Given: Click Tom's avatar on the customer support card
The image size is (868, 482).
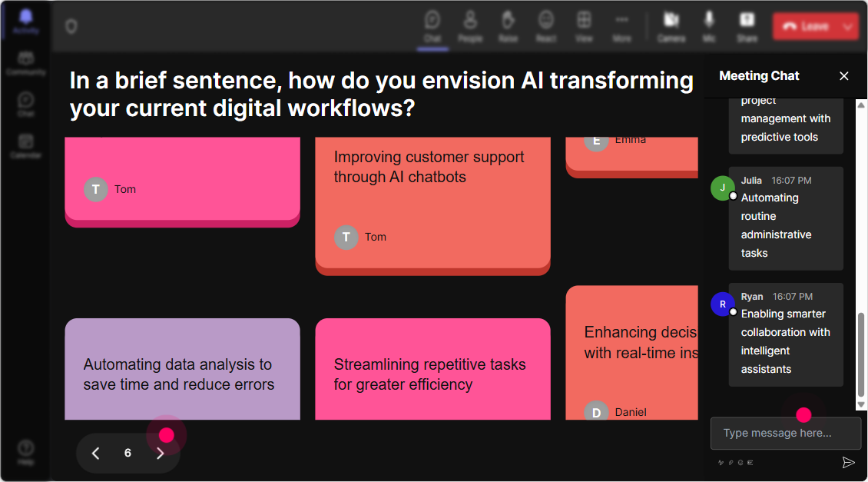Looking at the screenshot, I should pos(346,237).
